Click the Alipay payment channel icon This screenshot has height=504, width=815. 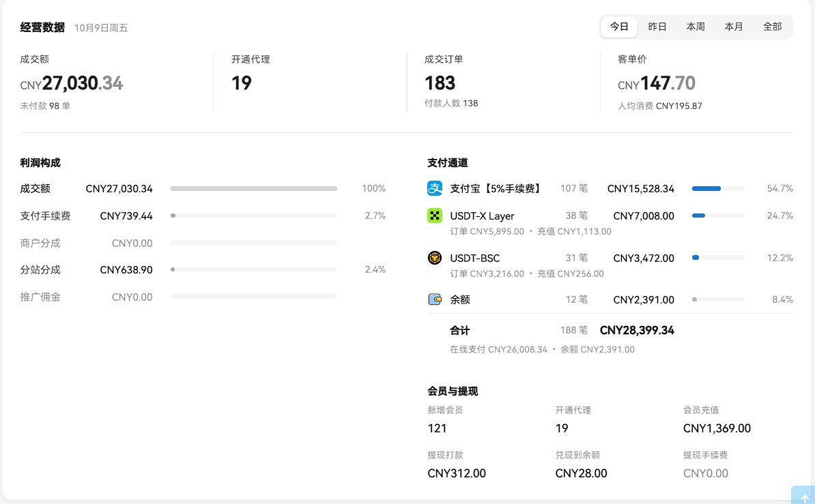point(435,188)
